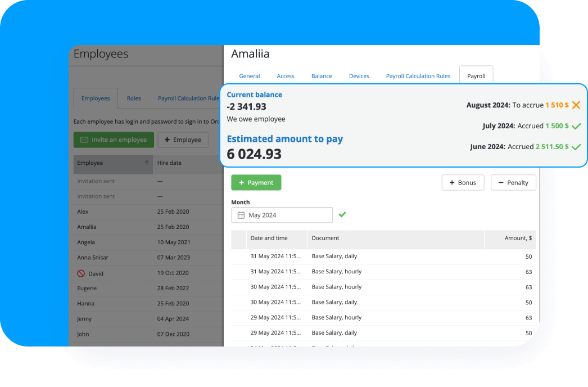Open the Balance tab

click(322, 76)
